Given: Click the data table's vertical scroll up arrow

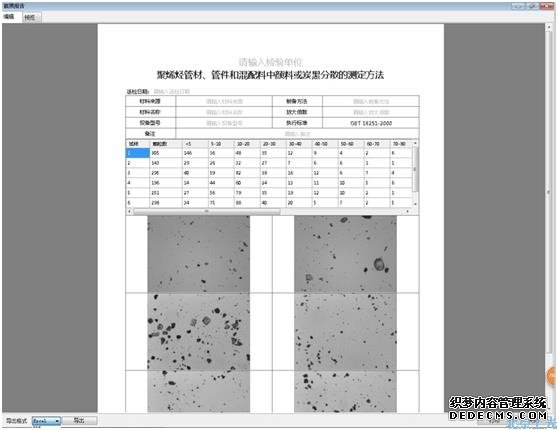Looking at the screenshot, I should [415, 143].
